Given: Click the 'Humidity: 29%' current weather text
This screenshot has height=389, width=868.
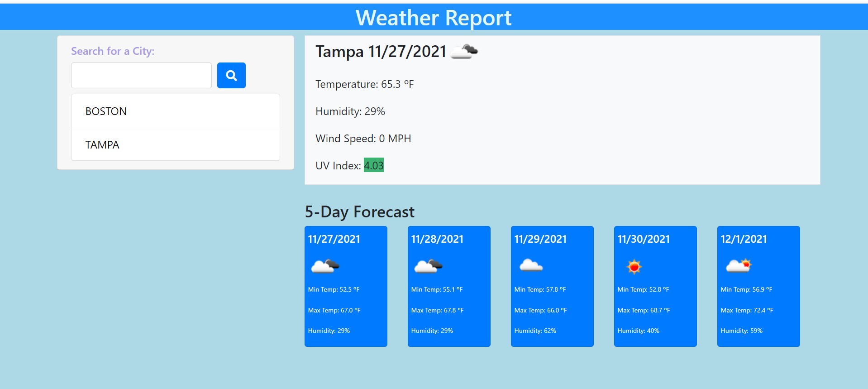Looking at the screenshot, I should pos(350,111).
